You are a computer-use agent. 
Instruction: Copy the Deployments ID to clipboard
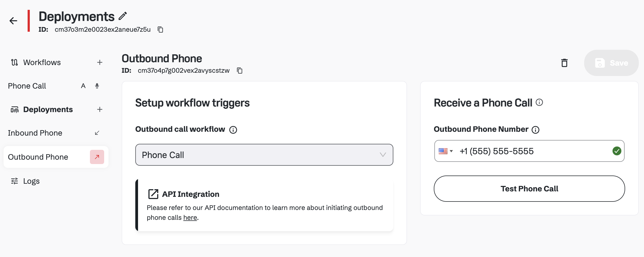click(x=160, y=30)
